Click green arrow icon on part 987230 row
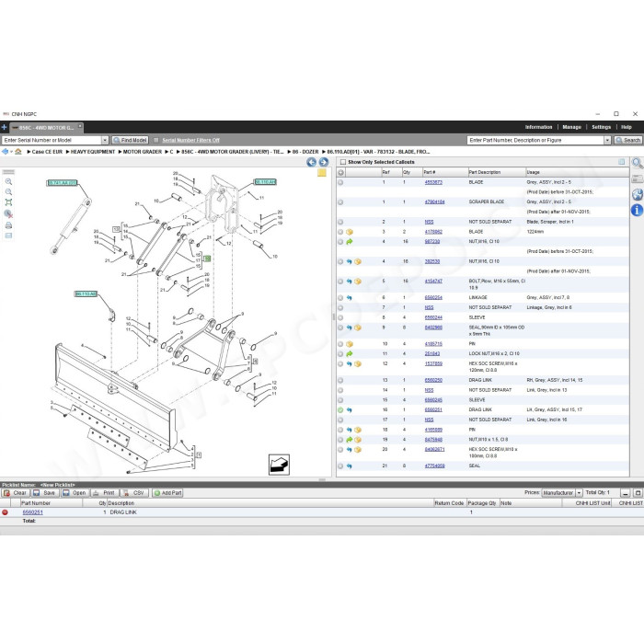Viewport: 644px width, 644px height. (350, 241)
